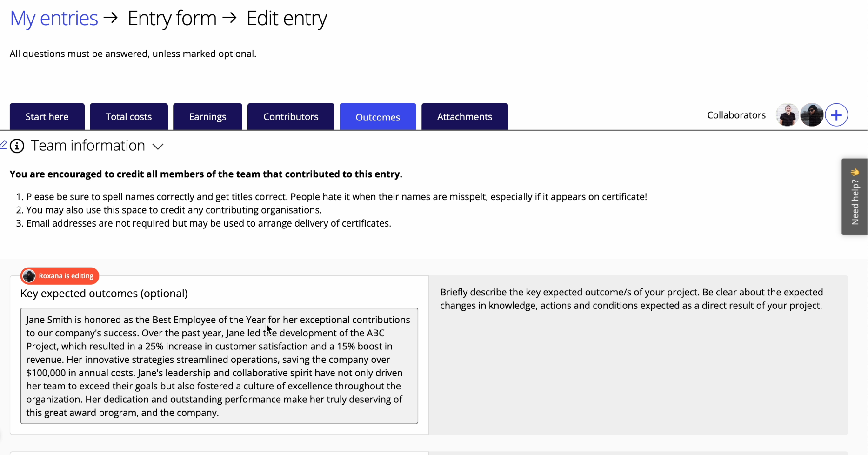Click the pencil edit icon at left edge

(x=3, y=145)
